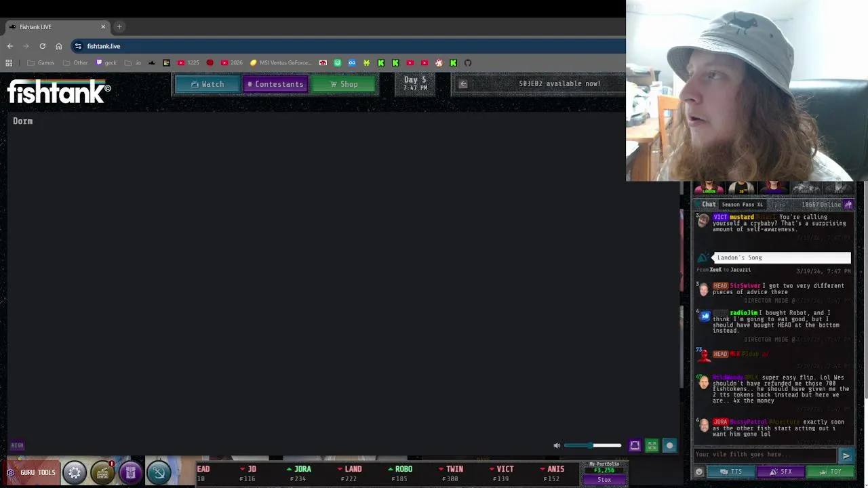Image resolution: width=868 pixels, height=488 pixels.
Task: Open a new browser tab
Action: (119, 27)
